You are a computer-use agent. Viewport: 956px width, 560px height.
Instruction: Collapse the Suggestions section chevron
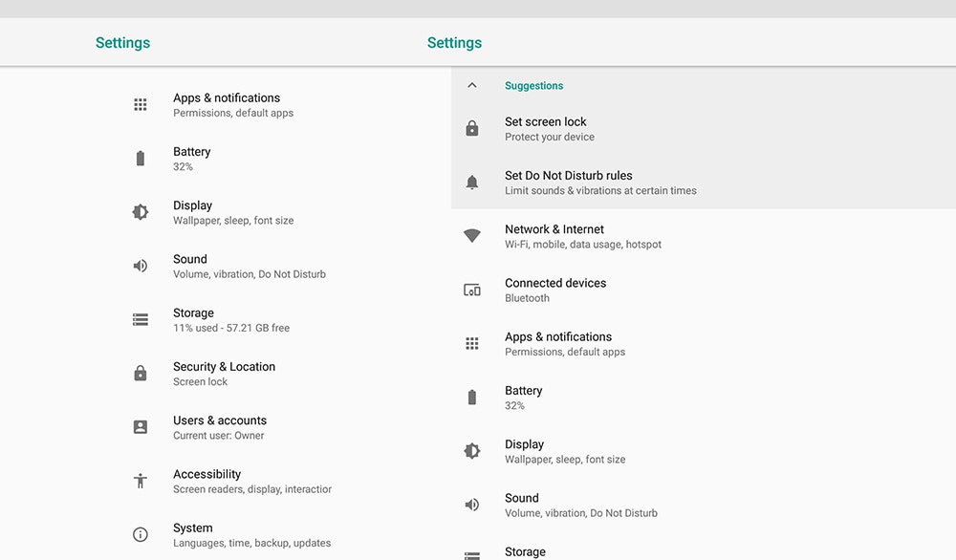471,86
